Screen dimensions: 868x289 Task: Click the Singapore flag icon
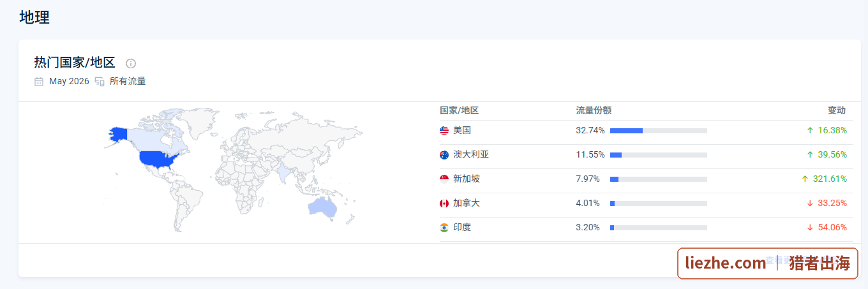444,179
